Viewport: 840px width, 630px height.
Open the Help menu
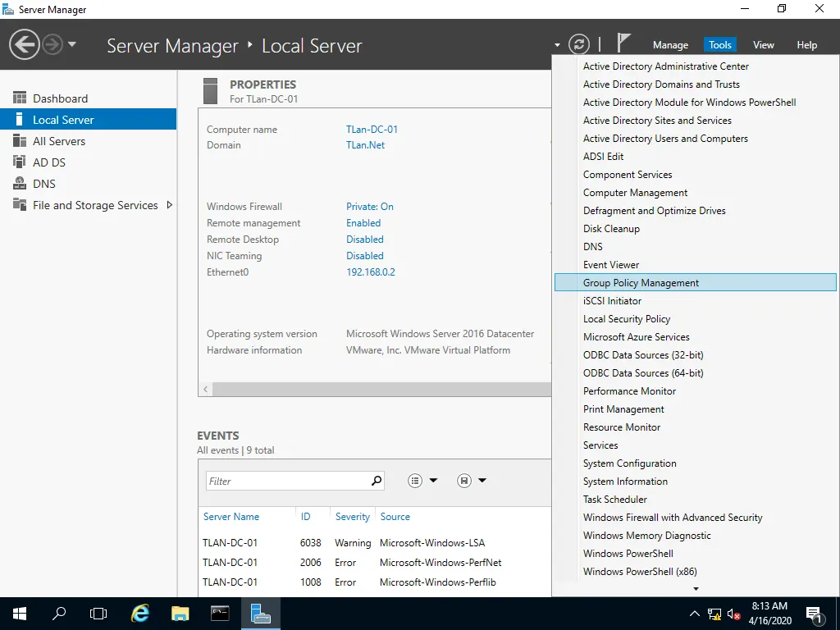806,45
